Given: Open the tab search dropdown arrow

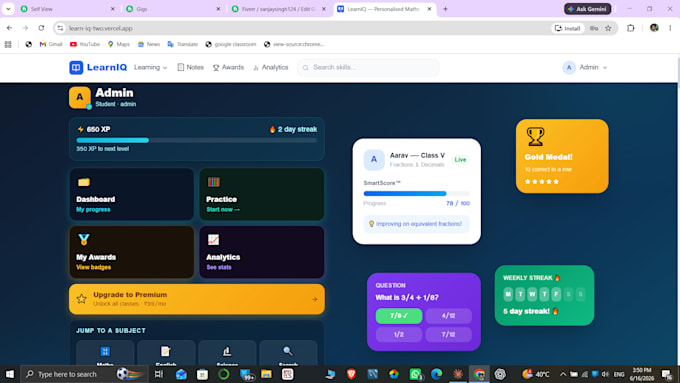Looking at the screenshot, I should (x=8, y=9).
